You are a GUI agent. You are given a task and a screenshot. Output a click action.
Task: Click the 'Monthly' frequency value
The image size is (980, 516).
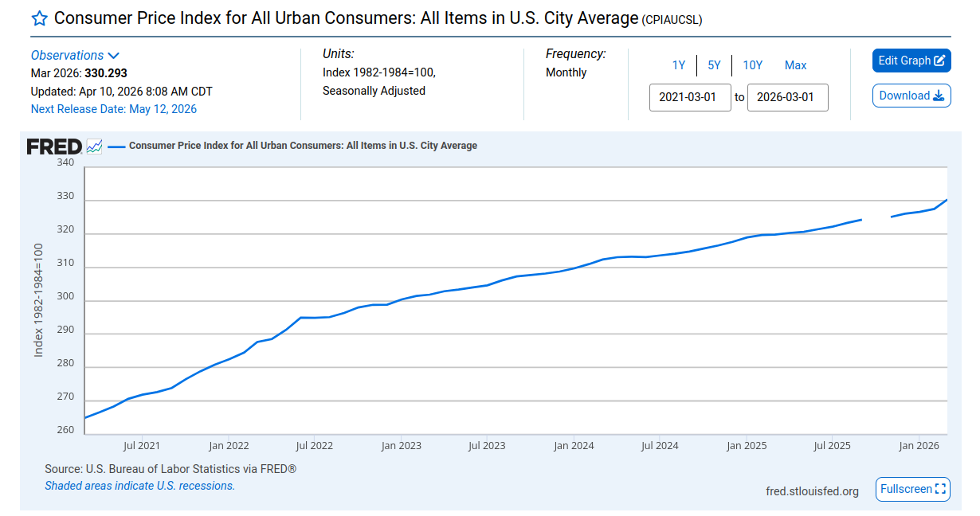[x=566, y=72]
